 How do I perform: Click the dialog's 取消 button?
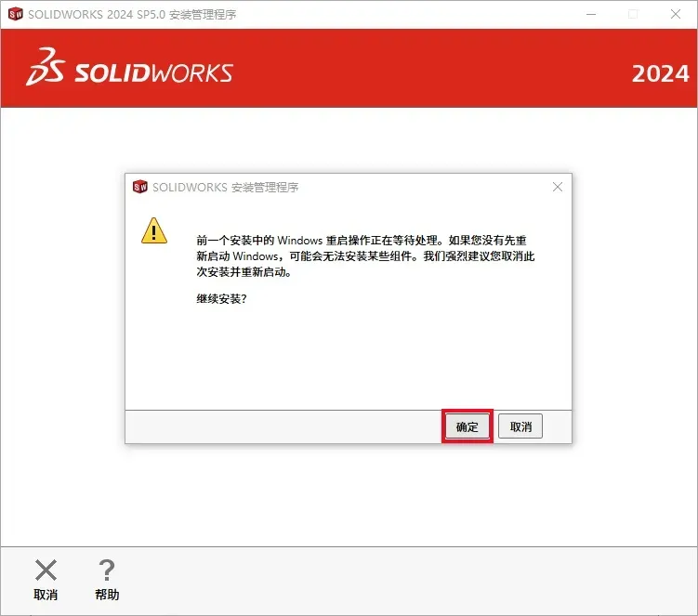tap(520, 426)
